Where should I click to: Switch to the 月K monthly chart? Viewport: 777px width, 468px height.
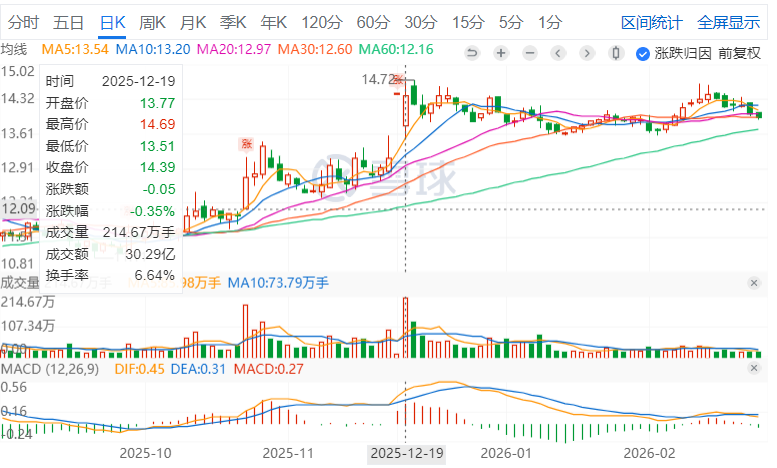pos(193,22)
